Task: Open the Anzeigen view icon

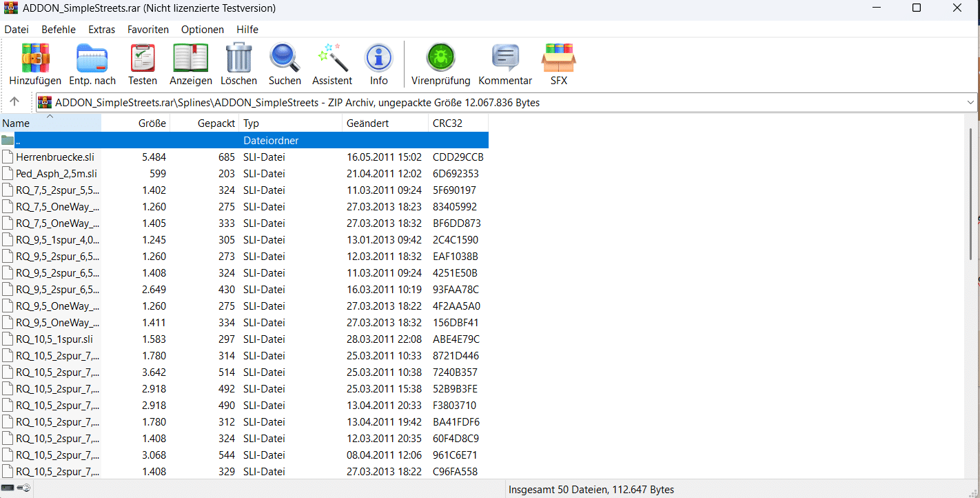Action: click(191, 59)
